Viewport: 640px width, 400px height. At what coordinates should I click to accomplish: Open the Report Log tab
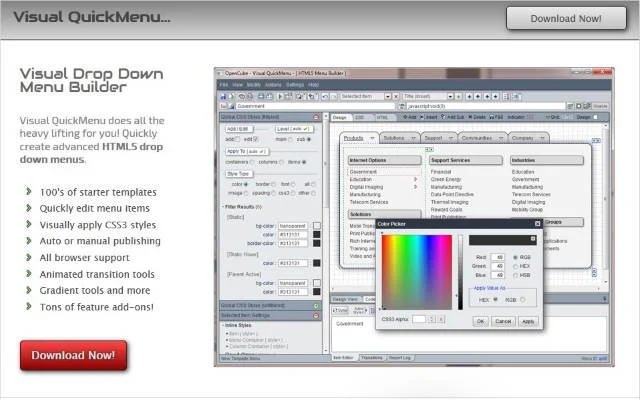[400, 358]
